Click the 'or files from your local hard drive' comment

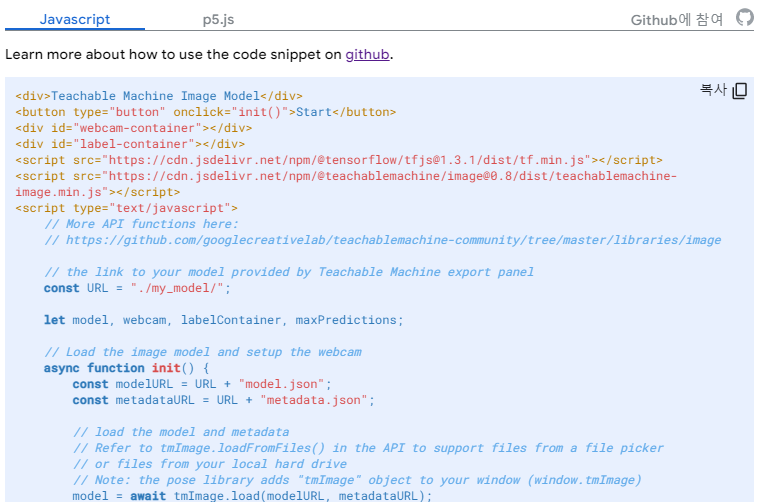point(210,464)
